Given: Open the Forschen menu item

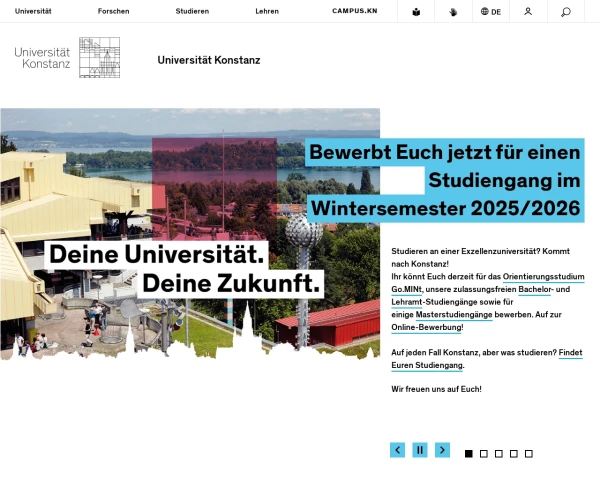Looking at the screenshot, I should (x=113, y=11).
